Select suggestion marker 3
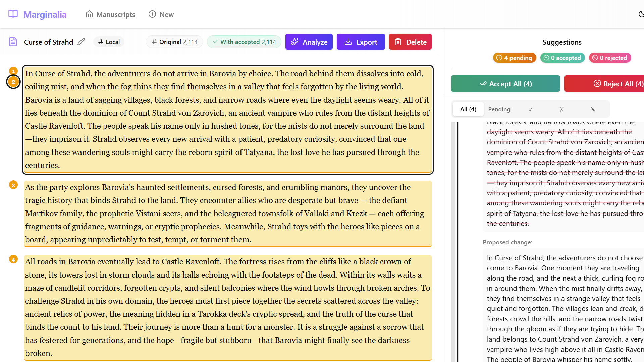644x362 pixels. click(13, 185)
